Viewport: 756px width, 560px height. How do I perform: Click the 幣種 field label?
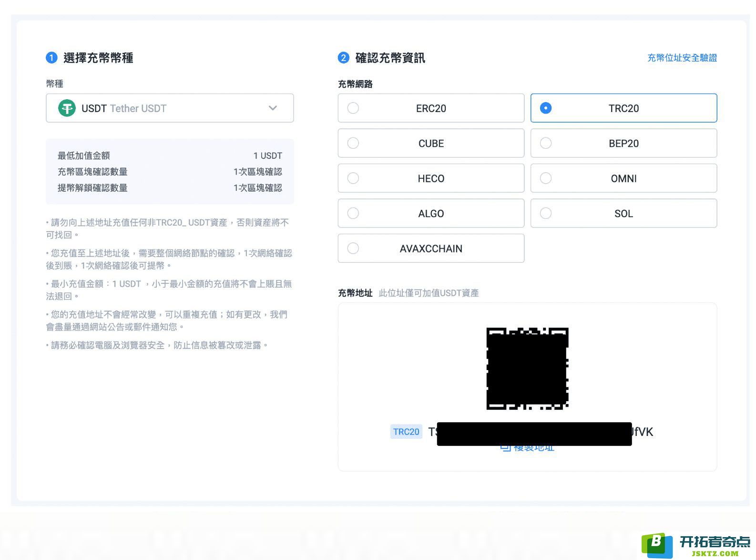pyautogui.click(x=55, y=83)
